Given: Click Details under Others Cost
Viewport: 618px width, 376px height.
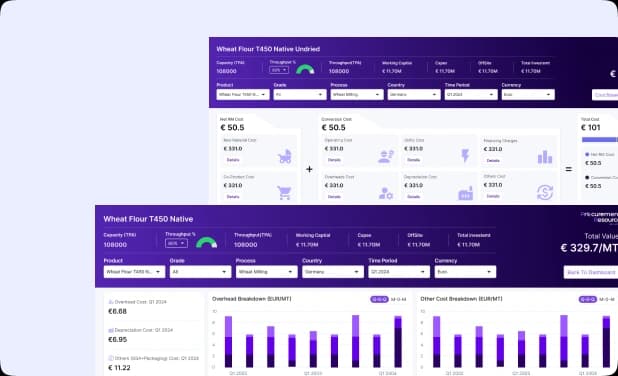Looking at the screenshot, I should [493, 196].
